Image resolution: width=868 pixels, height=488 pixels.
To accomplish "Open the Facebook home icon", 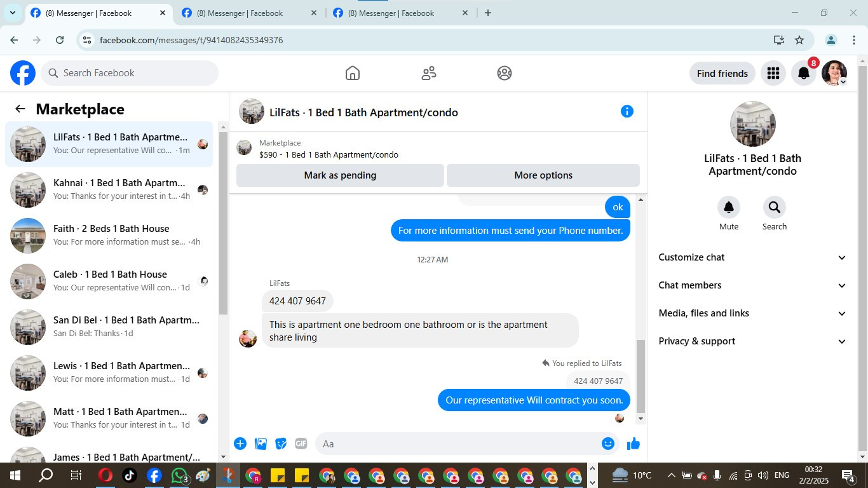I will click(x=353, y=73).
